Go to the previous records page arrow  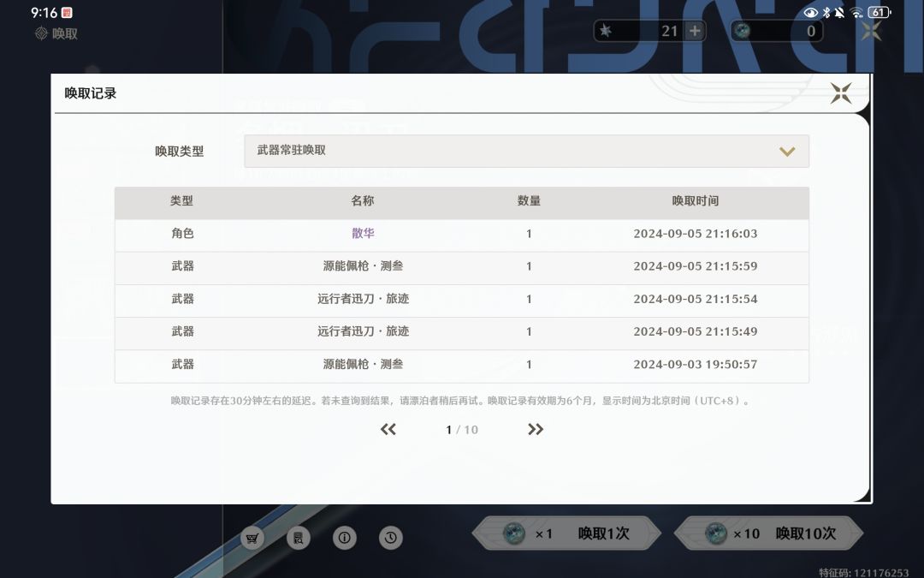click(388, 429)
